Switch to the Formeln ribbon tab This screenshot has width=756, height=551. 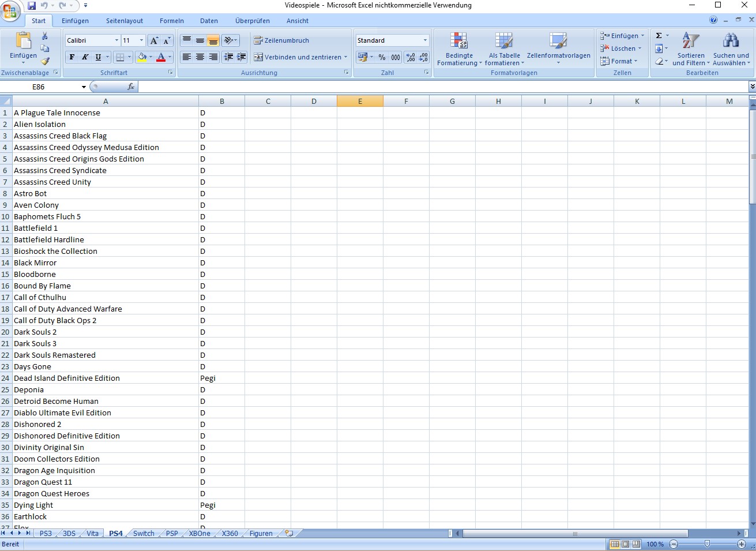172,21
